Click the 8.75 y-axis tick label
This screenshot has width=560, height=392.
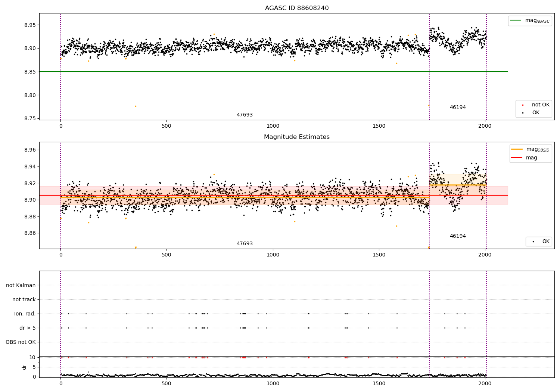[30, 118]
